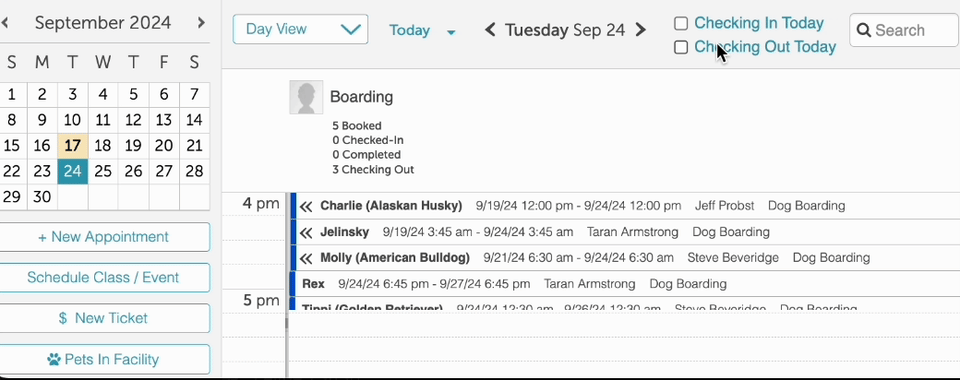The width and height of the screenshot is (960, 380).
Task: Go to previous day arrow beside Tuesday
Action: [x=490, y=29]
